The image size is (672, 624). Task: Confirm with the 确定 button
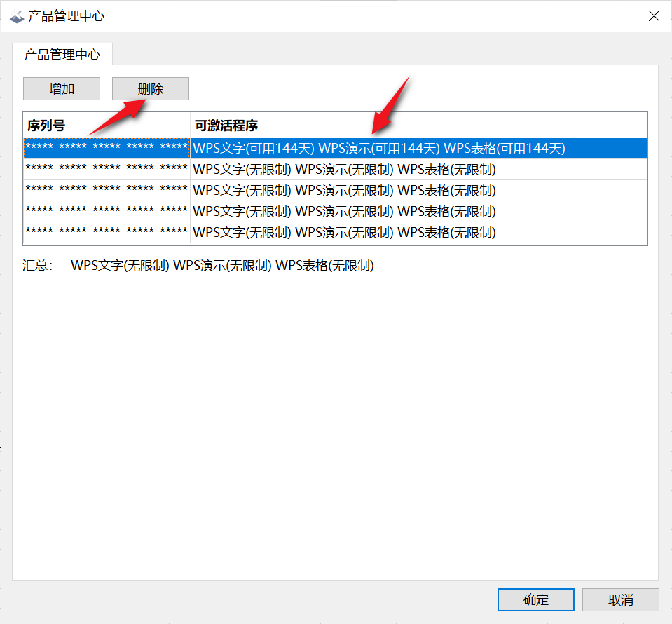pyautogui.click(x=536, y=599)
